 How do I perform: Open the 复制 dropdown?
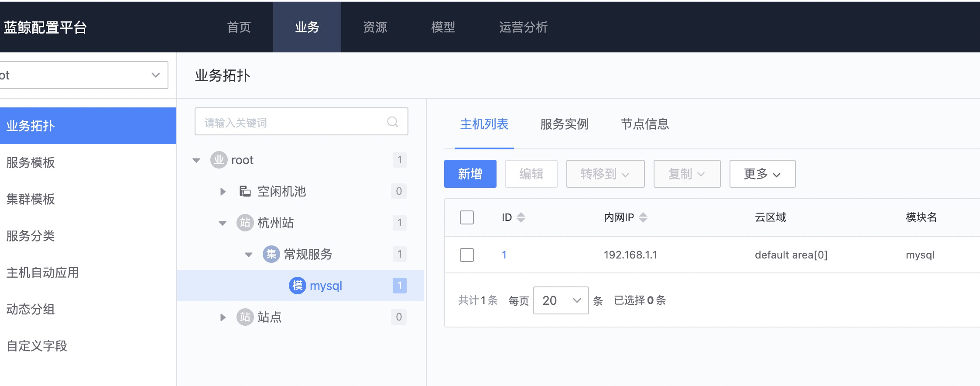(687, 174)
